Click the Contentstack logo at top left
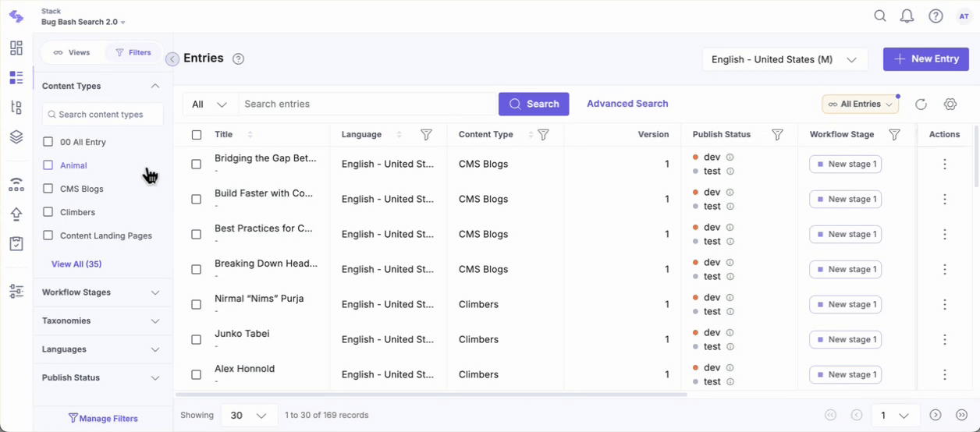Image resolution: width=980 pixels, height=432 pixels. 16,16
